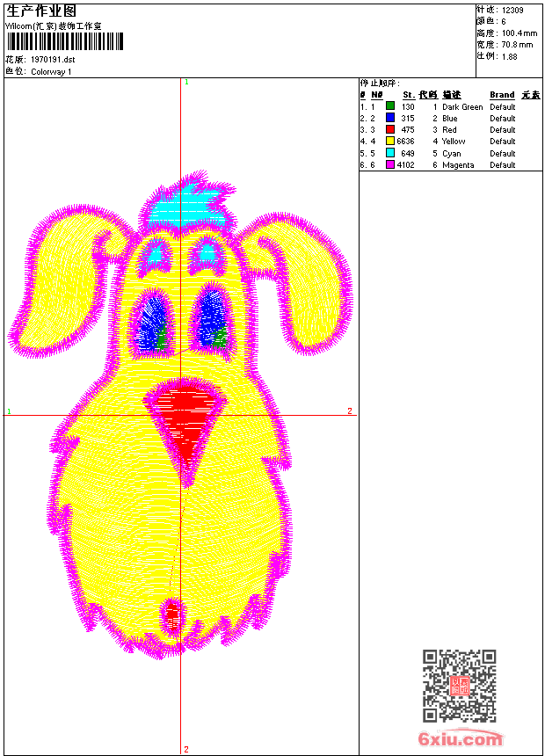The width and height of the screenshot is (545, 756).
Task: Click the dog embroidery design preview
Action: coord(180,415)
